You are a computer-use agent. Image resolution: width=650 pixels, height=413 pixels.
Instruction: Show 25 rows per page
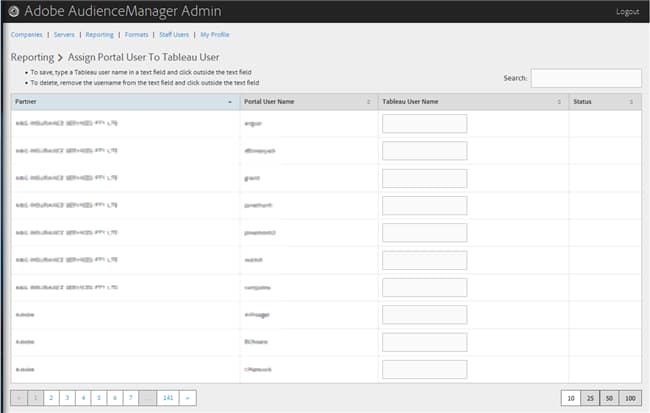click(590, 398)
